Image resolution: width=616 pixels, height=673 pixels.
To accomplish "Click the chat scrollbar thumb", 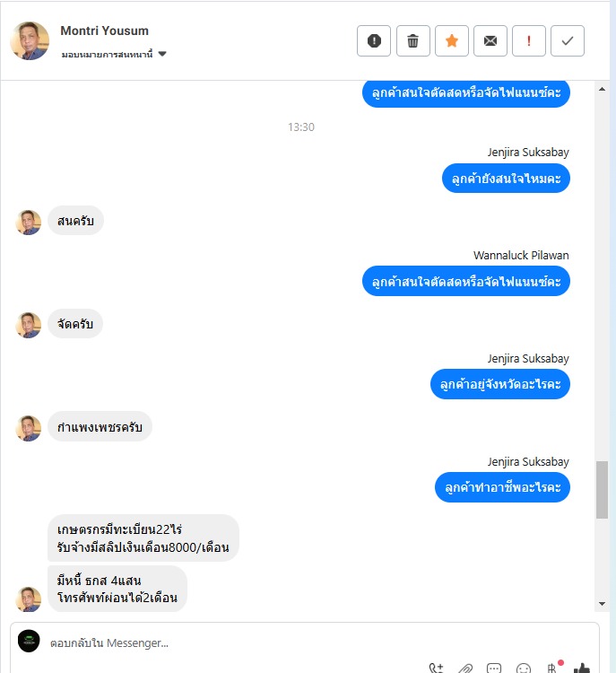I will (x=602, y=490).
